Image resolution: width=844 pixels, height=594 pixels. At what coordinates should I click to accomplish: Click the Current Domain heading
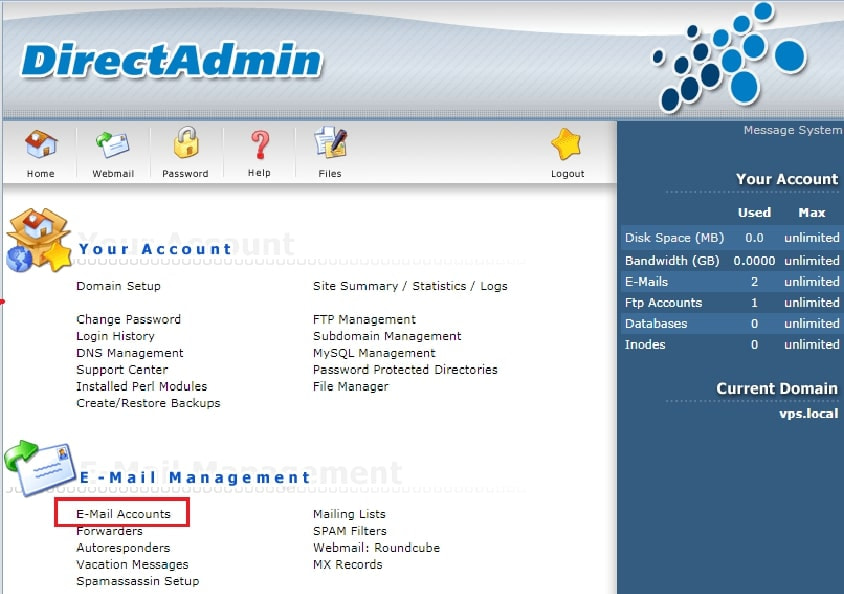777,388
